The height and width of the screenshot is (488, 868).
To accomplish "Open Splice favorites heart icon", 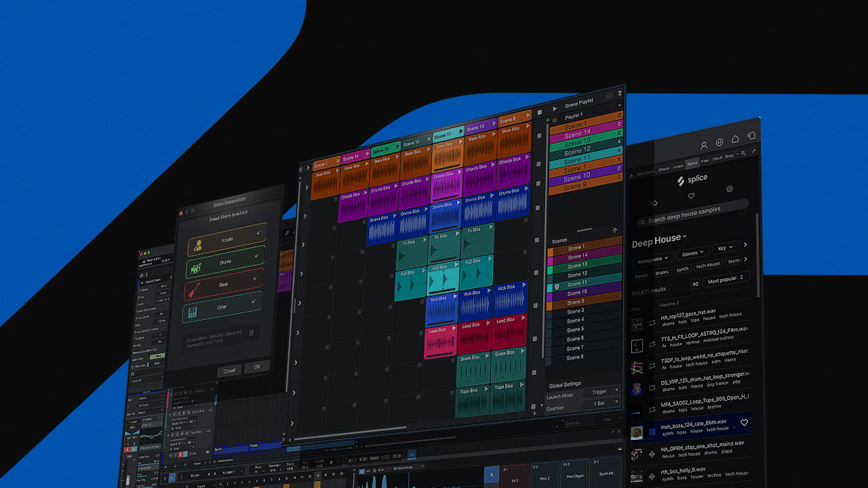I will 691,196.
